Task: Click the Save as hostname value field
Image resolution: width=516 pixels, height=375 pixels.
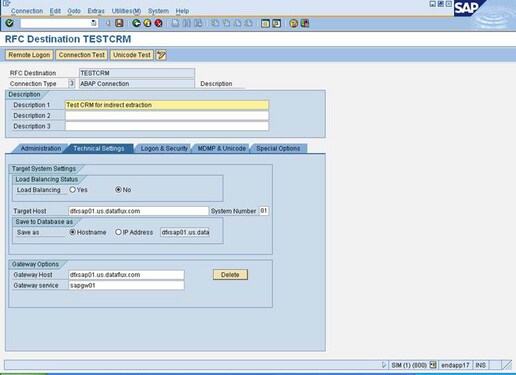Action: coord(185,232)
